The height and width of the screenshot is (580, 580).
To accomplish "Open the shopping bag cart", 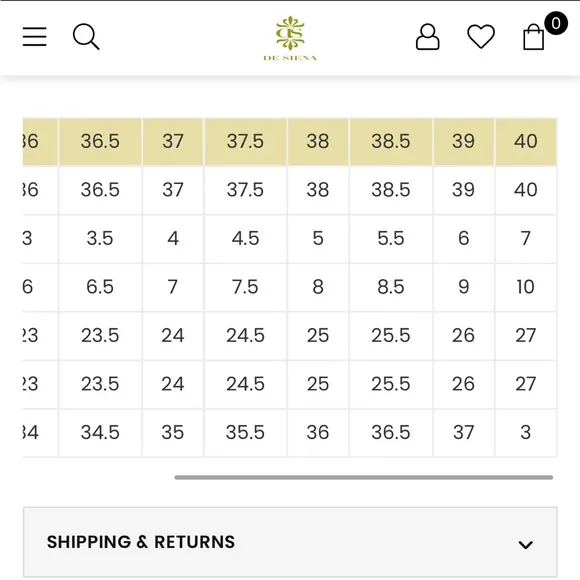I will [x=533, y=37].
